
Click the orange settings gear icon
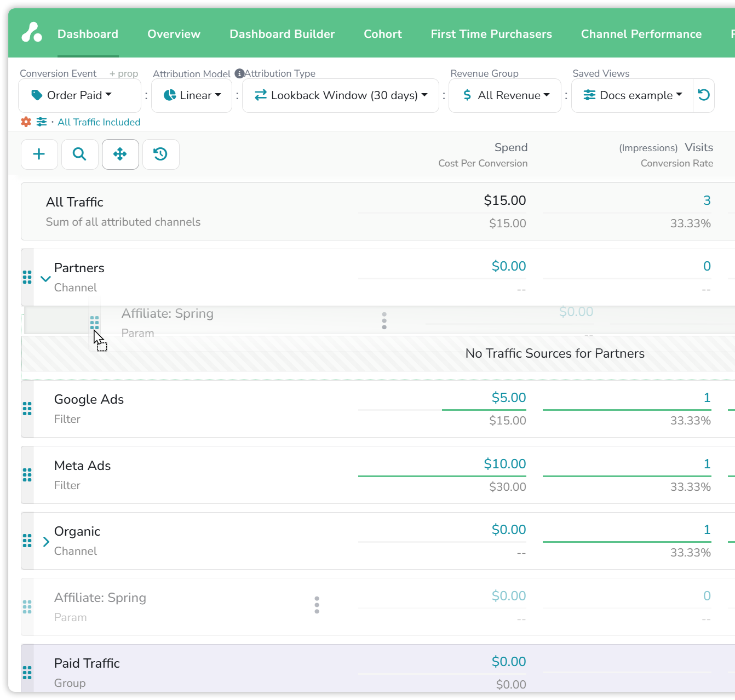(x=26, y=122)
